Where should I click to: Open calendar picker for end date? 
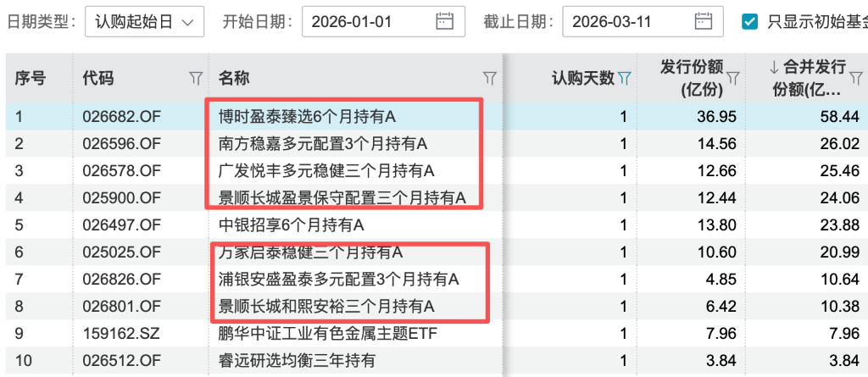tap(703, 21)
